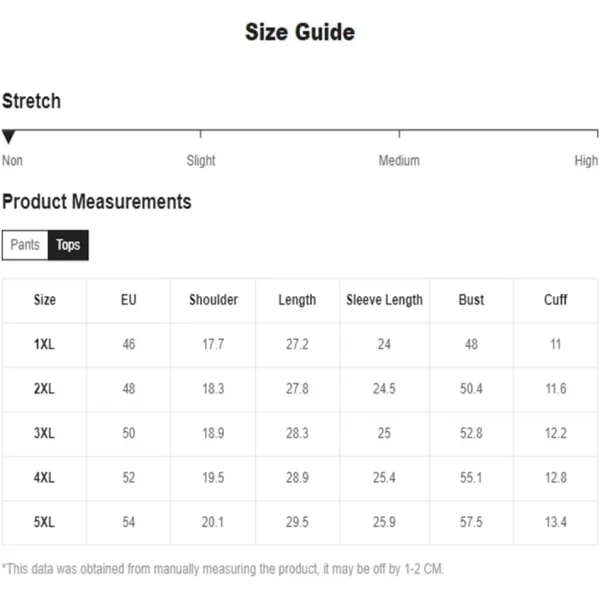The width and height of the screenshot is (600, 600).
Task: Click the Shoulder column header
Action: pyautogui.click(x=214, y=300)
